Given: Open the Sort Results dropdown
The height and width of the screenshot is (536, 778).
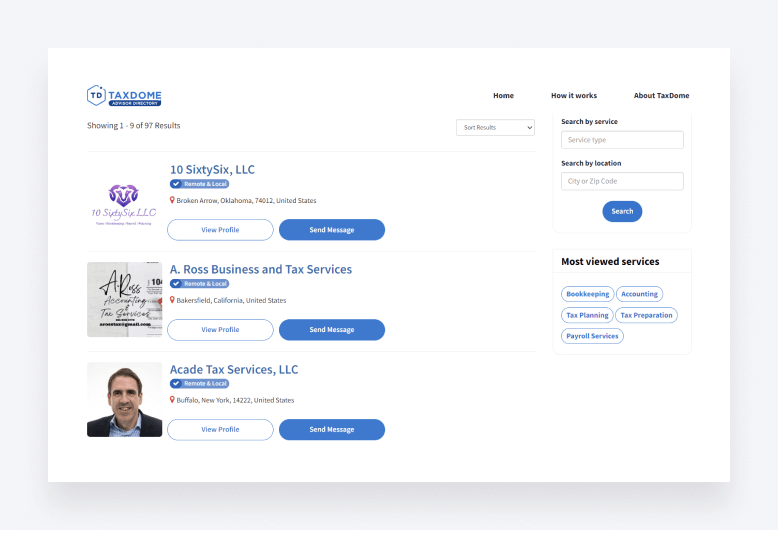Looking at the screenshot, I should [495, 127].
